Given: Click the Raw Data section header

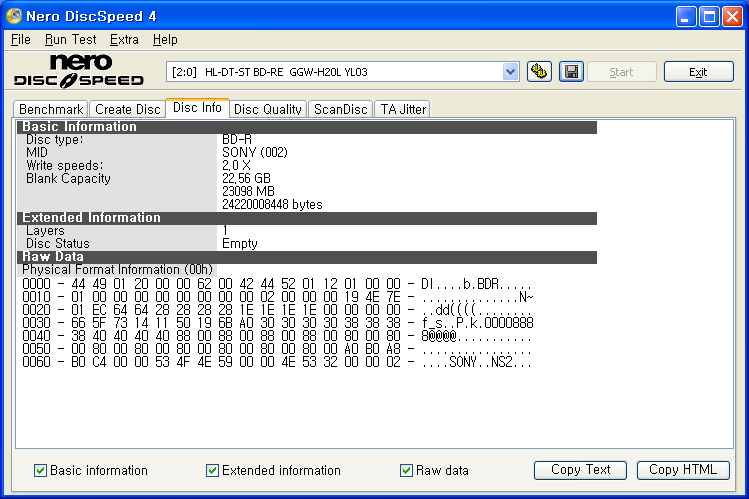Looking at the screenshot, I should pyautogui.click(x=307, y=257).
